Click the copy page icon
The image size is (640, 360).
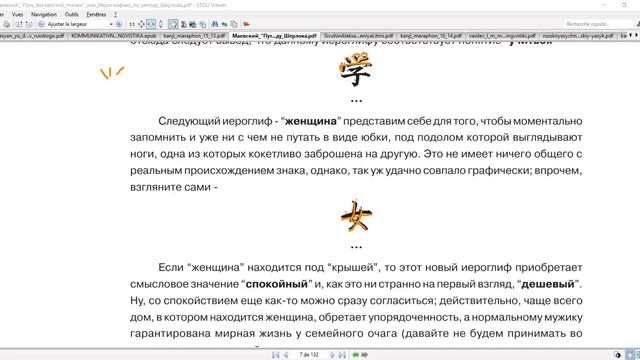tap(202, 24)
